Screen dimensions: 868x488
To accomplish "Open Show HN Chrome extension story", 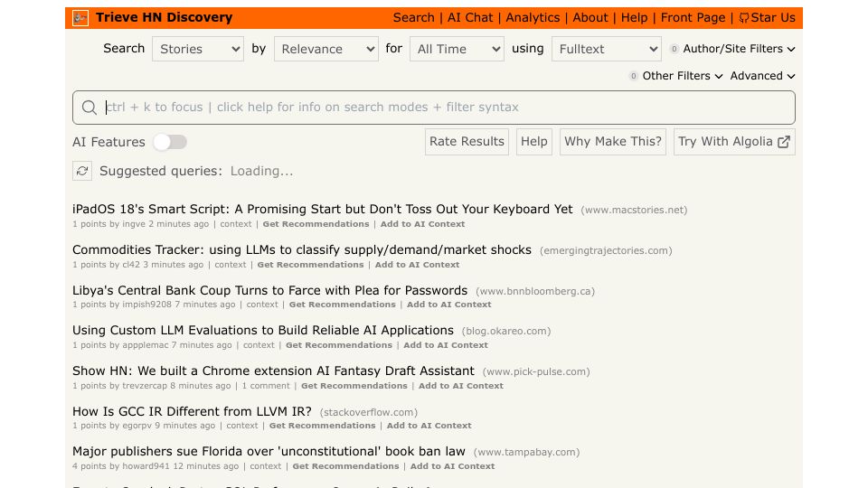I will (273, 371).
